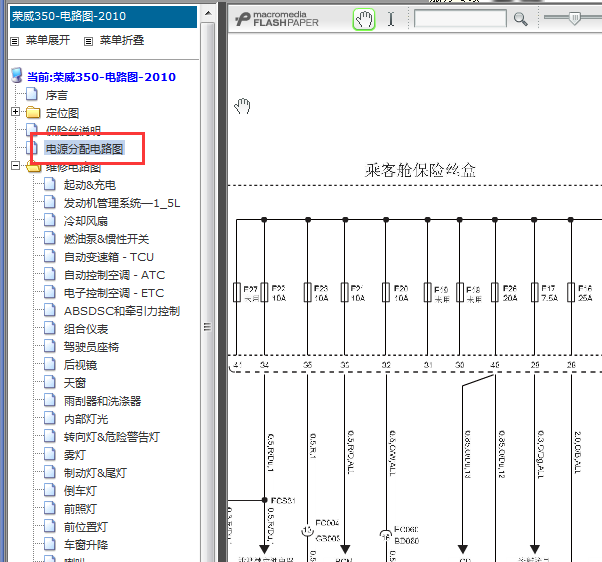Open 组合仪表 diagram
Screen dimensions: 602x562
tap(86, 329)
